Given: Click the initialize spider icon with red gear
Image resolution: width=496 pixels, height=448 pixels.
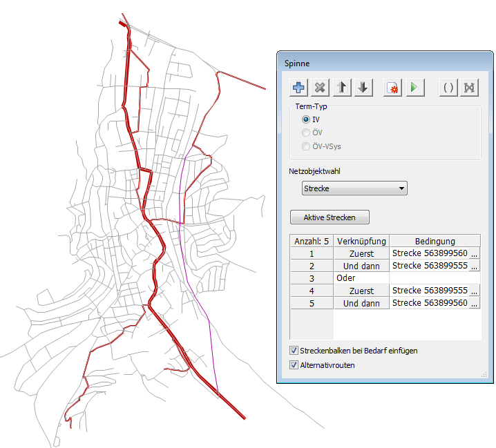Looking at the screenshot, I should pos(393,88).
